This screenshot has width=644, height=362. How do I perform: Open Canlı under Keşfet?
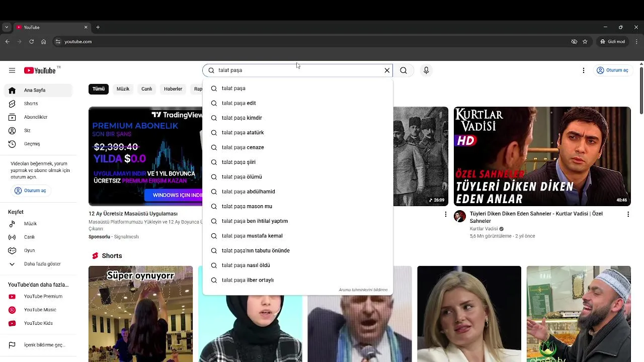pos(38,237)
